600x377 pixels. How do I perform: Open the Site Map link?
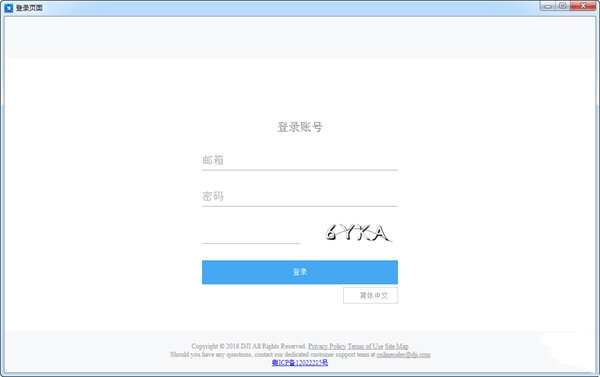pyautogui.click(x=396, y=346)
